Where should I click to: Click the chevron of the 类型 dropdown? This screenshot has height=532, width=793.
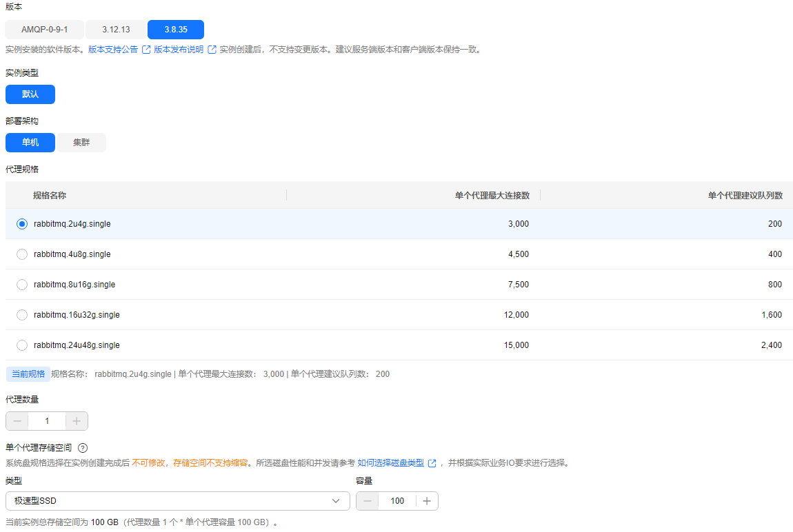pos(336,501)
